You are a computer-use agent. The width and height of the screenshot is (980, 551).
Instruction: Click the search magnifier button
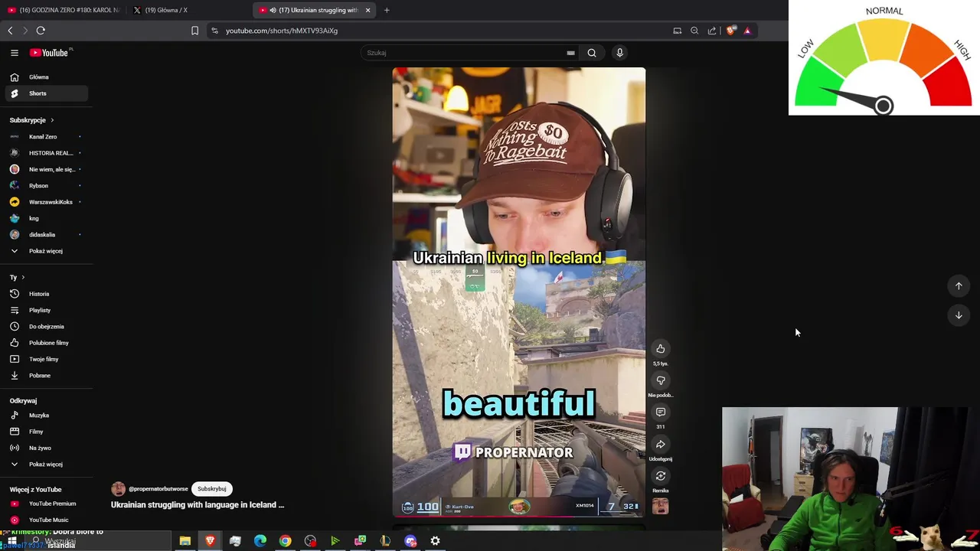click(x=592, y=53)
